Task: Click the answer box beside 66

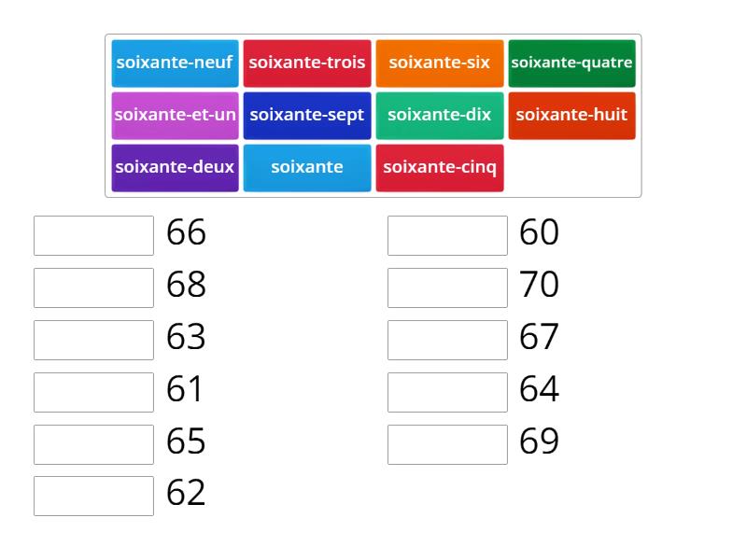Action: [93, 235]
